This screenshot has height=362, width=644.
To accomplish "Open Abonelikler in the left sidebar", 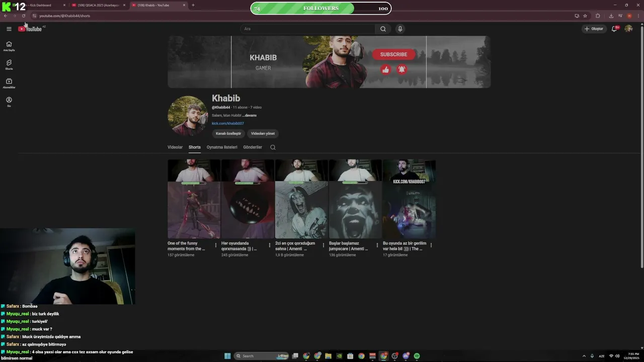I will tap(9, 83).
